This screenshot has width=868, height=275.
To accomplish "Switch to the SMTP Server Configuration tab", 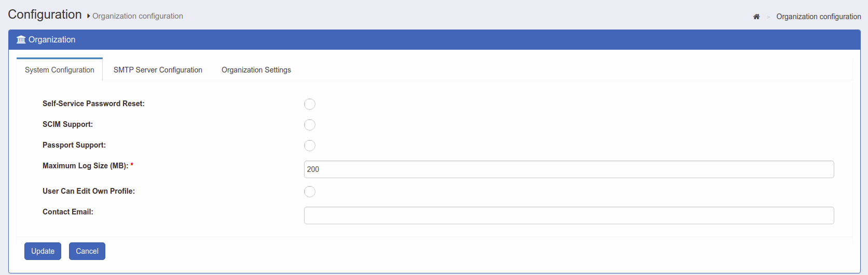I will tap(158, 70).
